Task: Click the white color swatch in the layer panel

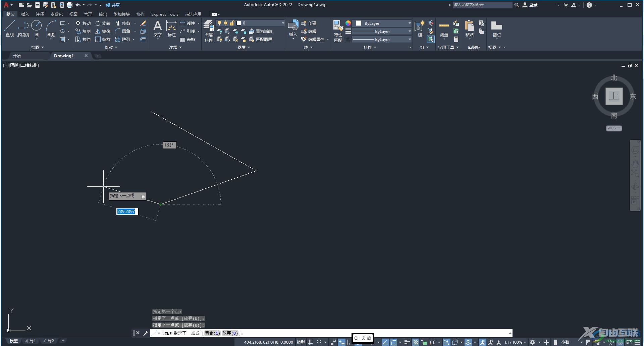Action: pos(239,23)
